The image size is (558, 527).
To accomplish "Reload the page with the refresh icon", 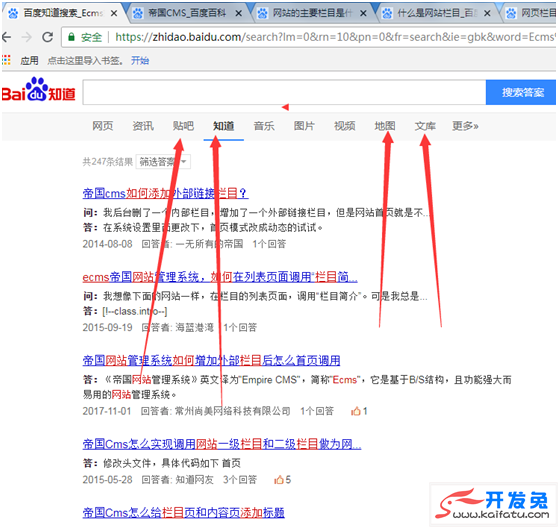I will [x=48, y=37].
